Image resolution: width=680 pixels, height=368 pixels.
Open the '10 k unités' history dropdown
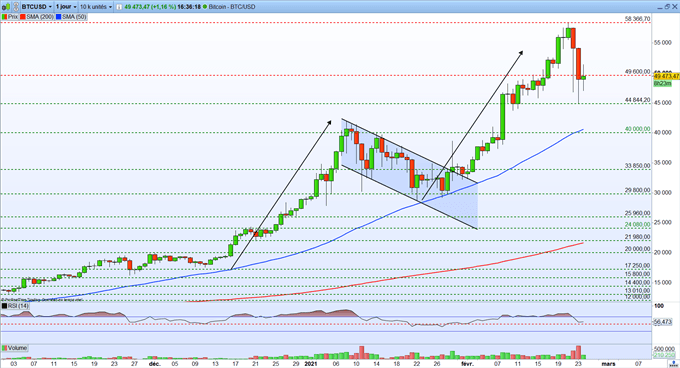[96, 7]
